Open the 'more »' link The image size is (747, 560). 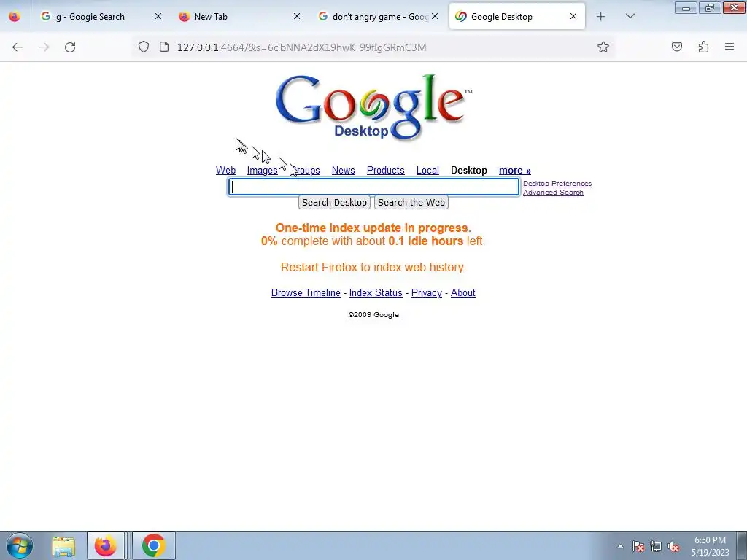pyautogui.click(x=514, y=170)
